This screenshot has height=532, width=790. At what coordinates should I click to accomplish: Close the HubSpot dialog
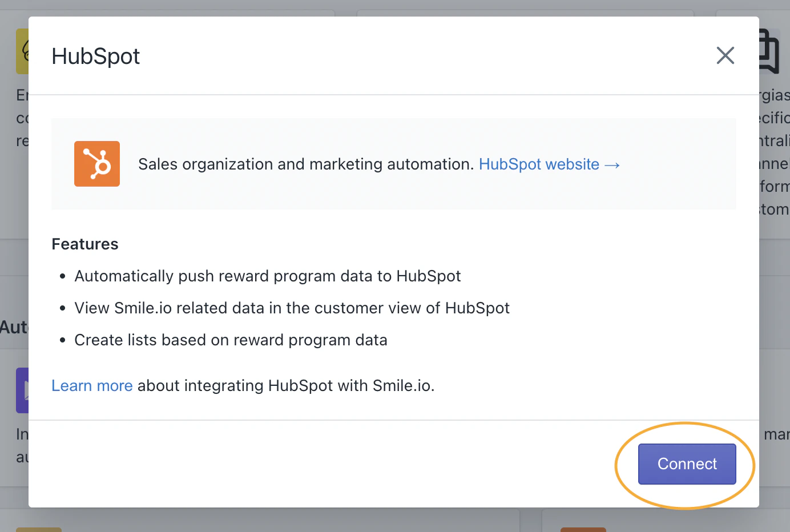pos(725,55)
